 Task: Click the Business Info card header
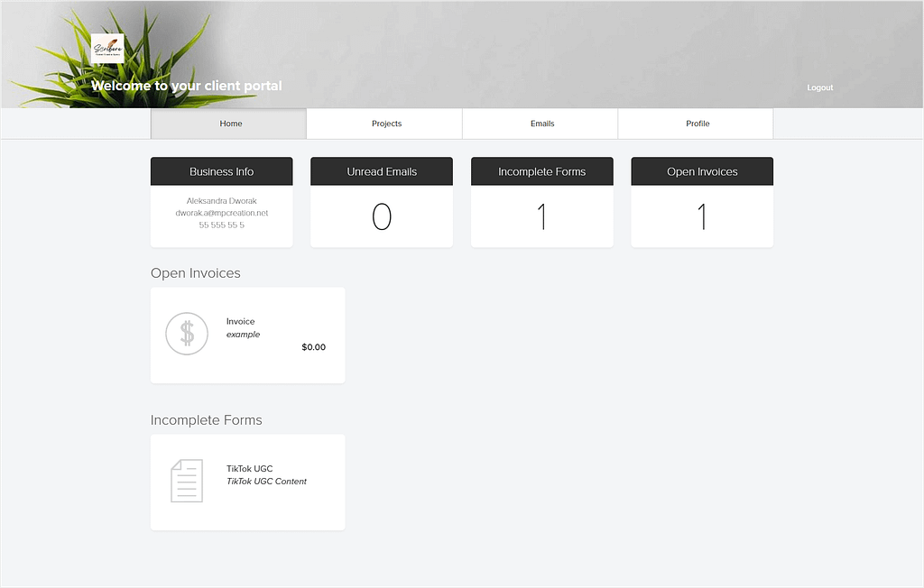click(222, 171)
